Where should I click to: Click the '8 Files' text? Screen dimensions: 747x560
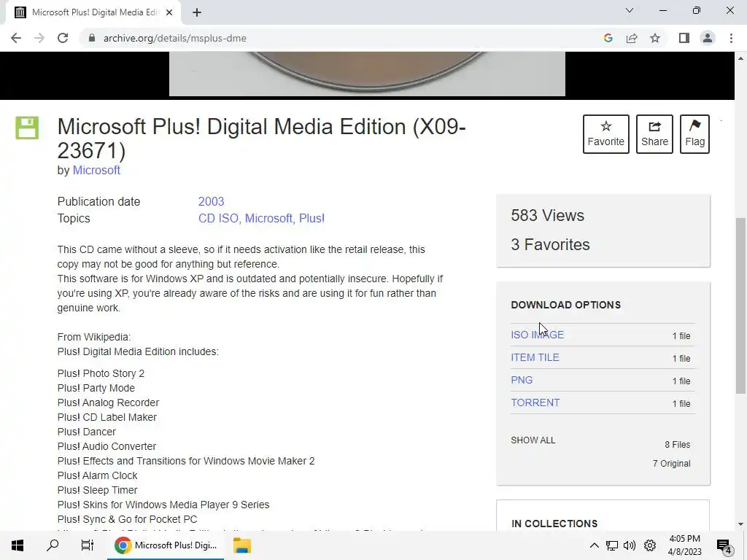[x=678, y=444]
